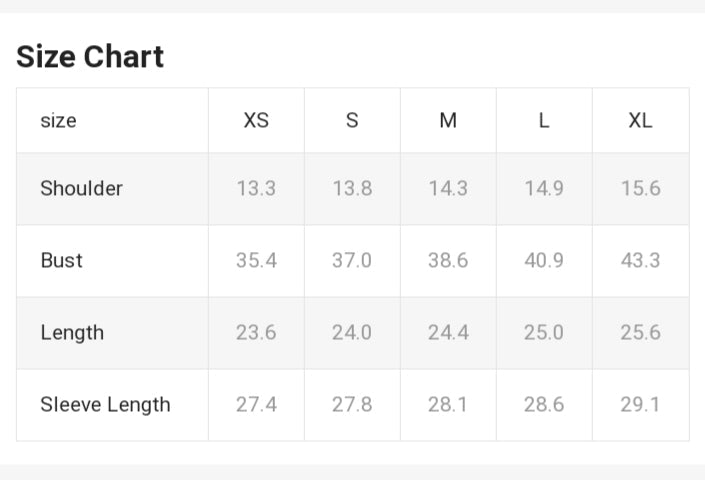Click Bust value 38.6 for M
This screenshot has width=705, height=480.
click(x=448, y=260)
